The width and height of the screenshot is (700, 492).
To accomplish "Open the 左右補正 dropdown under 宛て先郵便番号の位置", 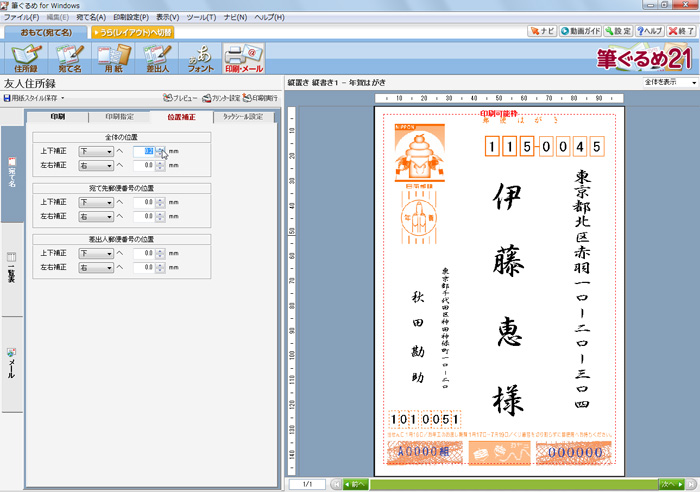I will (109, 216).
